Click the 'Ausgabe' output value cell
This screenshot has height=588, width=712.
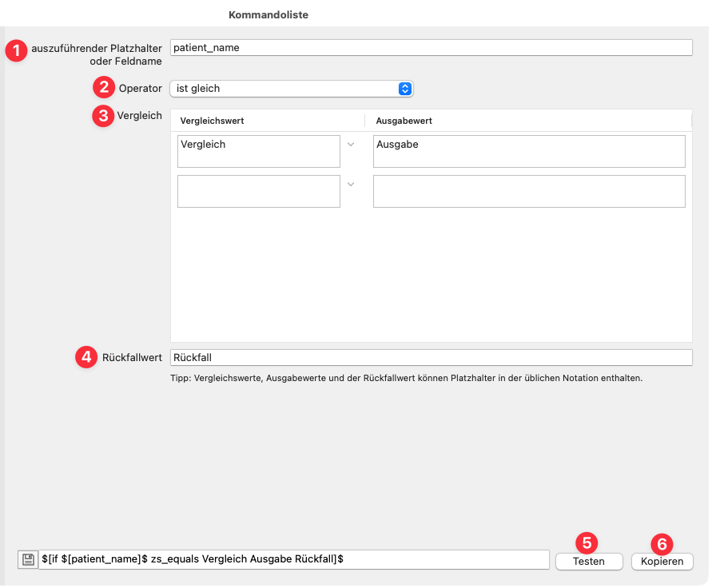[529, 151]
